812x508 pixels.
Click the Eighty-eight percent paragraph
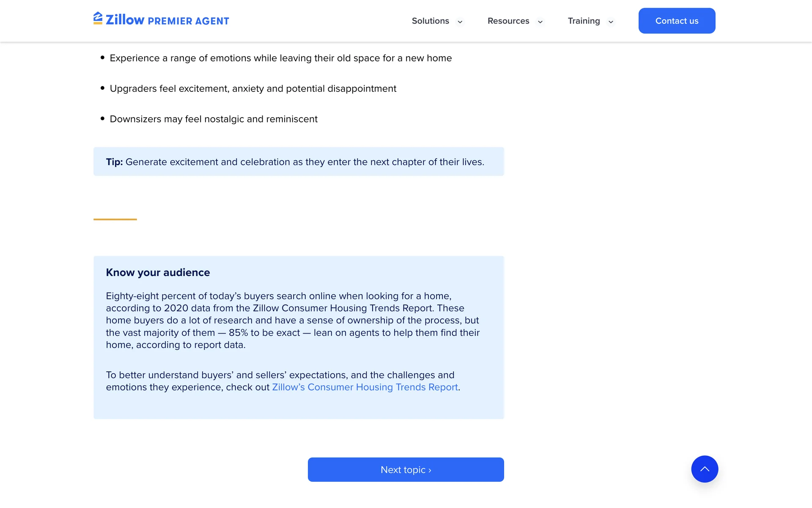pyautogui.click(x=293, y=320)
